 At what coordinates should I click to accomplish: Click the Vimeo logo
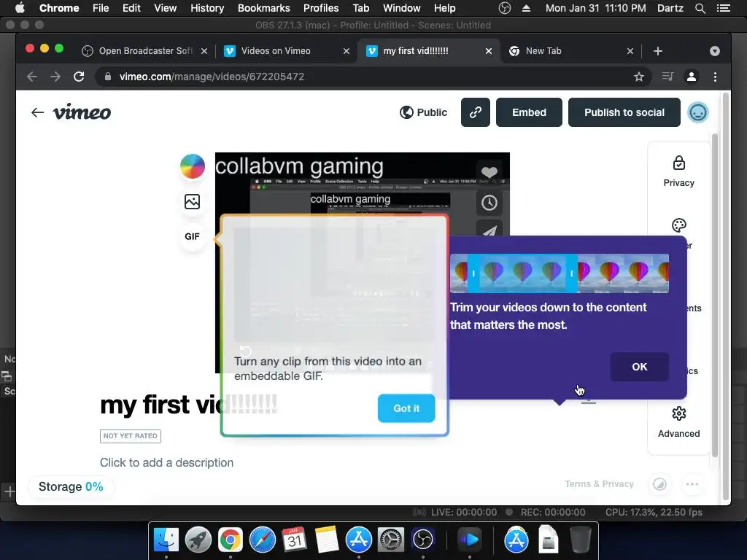pyautogui.click(x=82, y=112)
